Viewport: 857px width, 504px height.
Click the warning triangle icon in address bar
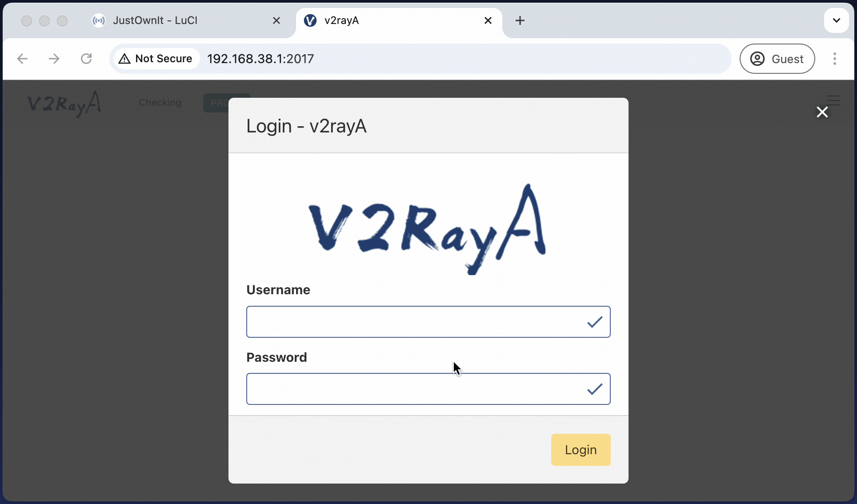pyautogui.click(x=124, y=59)
